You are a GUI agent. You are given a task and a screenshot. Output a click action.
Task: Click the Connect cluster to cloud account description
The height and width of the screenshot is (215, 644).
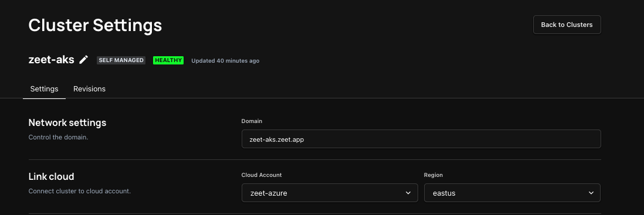point(80,191)
